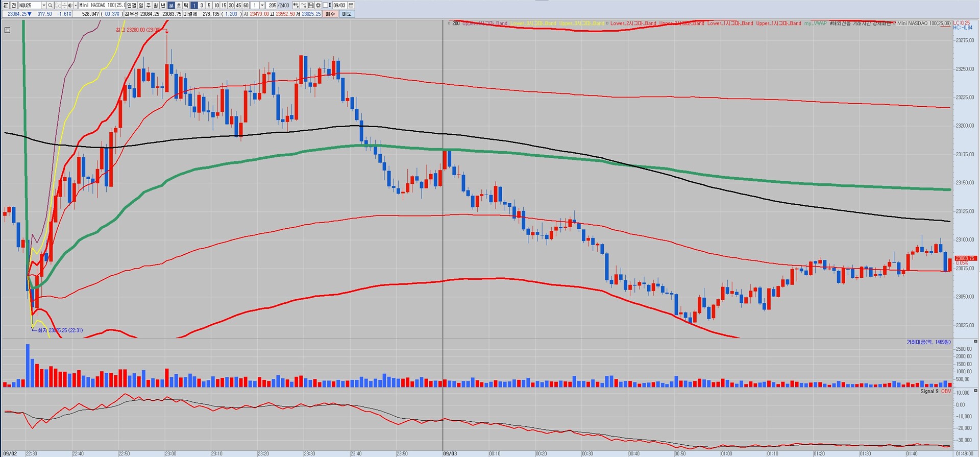
Task: Click the 23:00 time axis label
Action: click(x=170, y=453)
